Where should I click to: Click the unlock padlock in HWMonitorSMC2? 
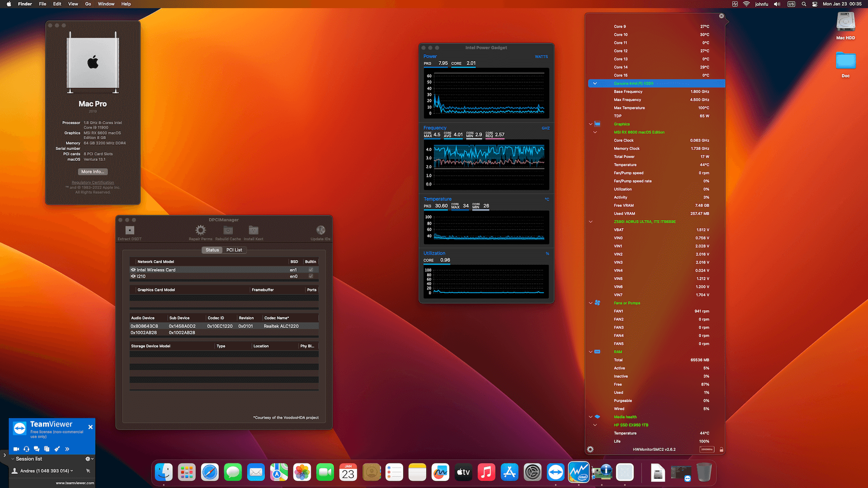[721, 450]
